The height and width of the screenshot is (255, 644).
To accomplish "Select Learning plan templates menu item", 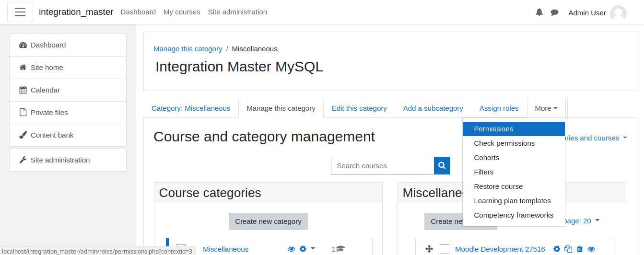I will pyautogui.click(x=514, y=201).
